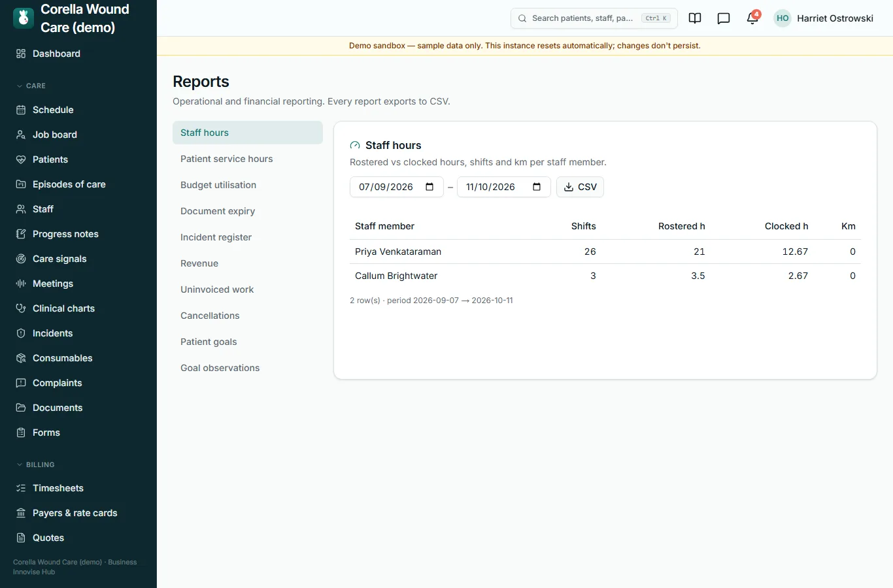Click the Meetings waveform icon

pyautogui.click(x=21, y=284)
